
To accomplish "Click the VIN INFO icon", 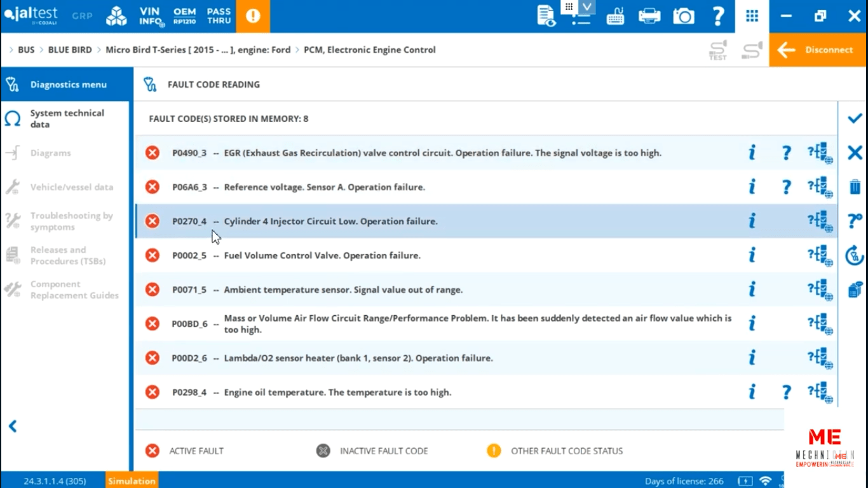I will [x=151, y=17].
